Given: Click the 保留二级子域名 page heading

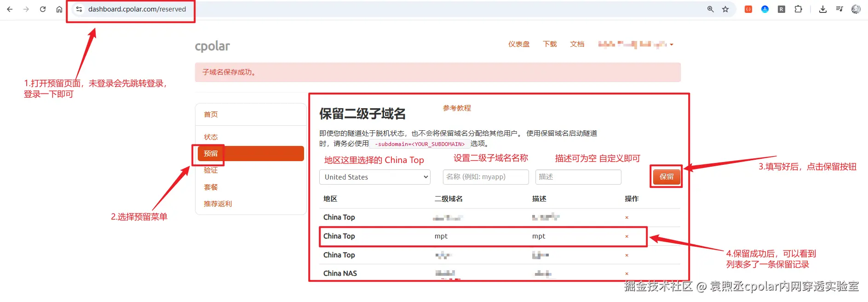Looking at the screenshot, I should click(x=362, y=114).
